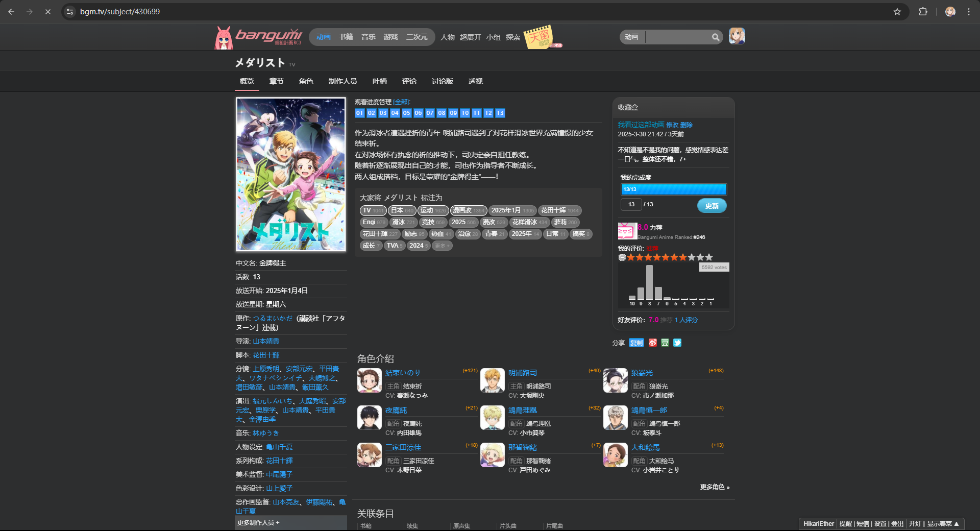The width and height of the screenshot is (980, 531).
Task: Open the 运动 tag
Action: [x=433, y=210]
